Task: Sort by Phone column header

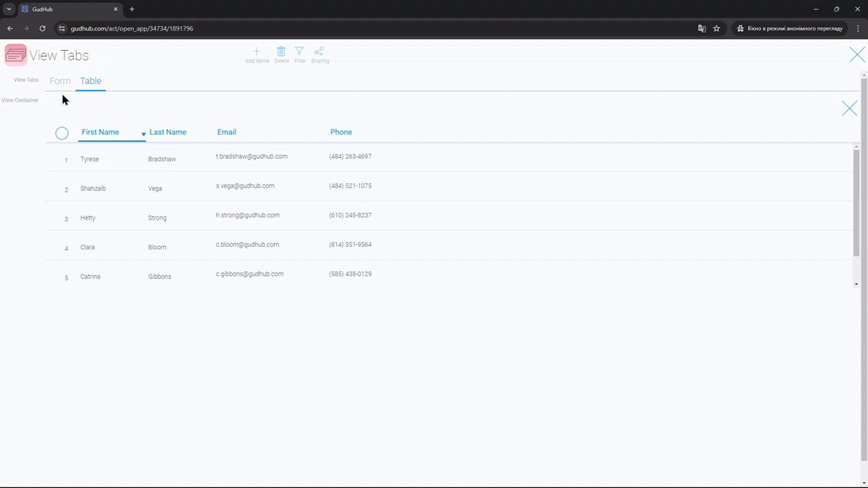Action: [x=341, y=132]
